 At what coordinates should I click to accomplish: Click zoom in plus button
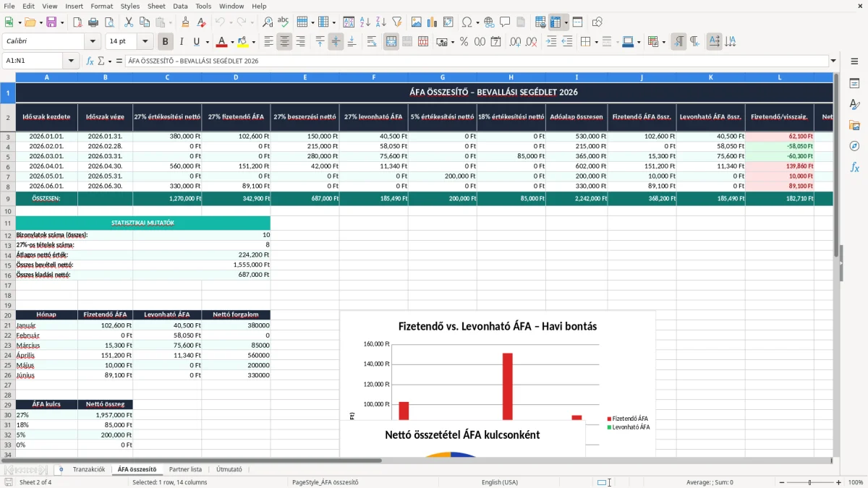click(839, 482)
